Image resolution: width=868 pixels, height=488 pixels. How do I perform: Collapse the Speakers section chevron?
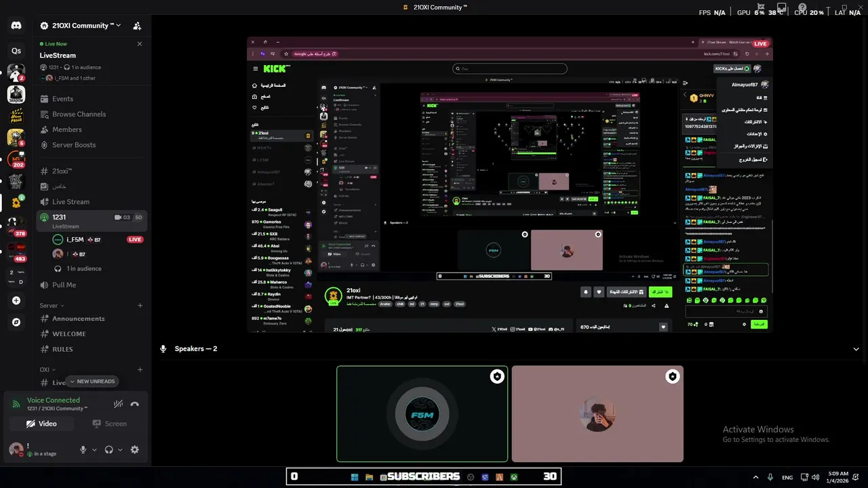tap(856, 349)
